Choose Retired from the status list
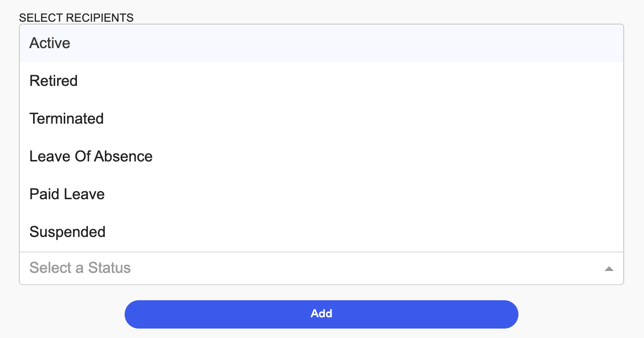The width and height of the screenshot is (644, 338). (54, 81)
